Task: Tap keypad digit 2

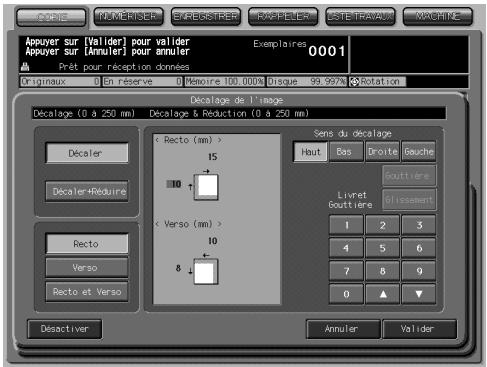Action: (x=382, y=225)
